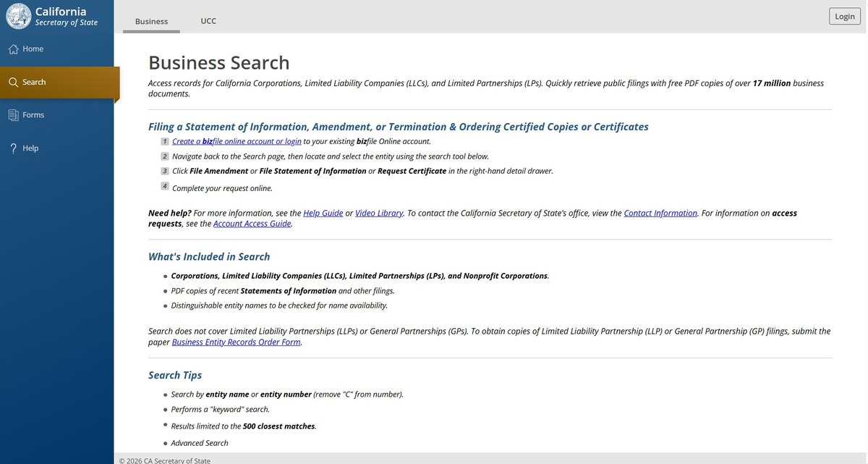The height and width of the screenshot is (464, 868).
Task: Click the Home house icon in sidebar
Action: tap(13, 49)
